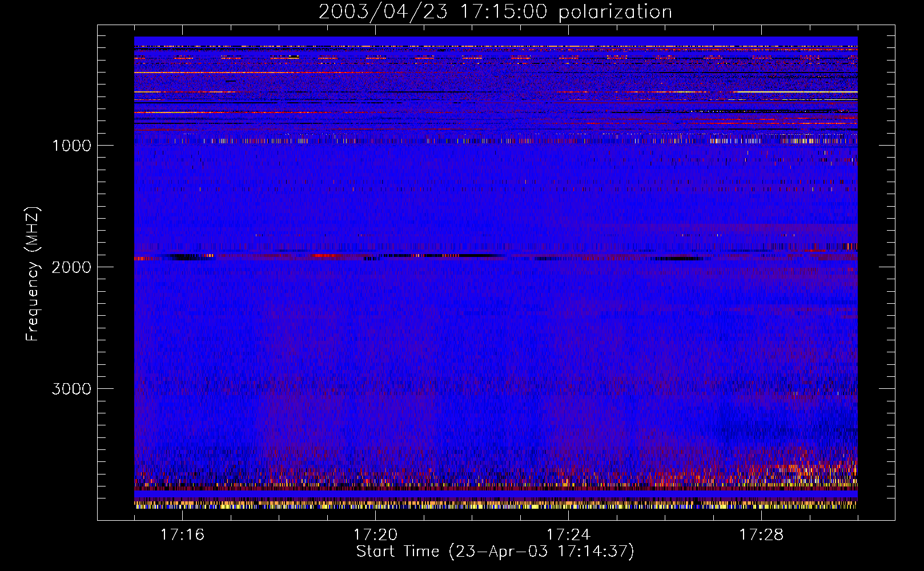
Task: Click the 17:20 time axis label
Action: (375, 535)
